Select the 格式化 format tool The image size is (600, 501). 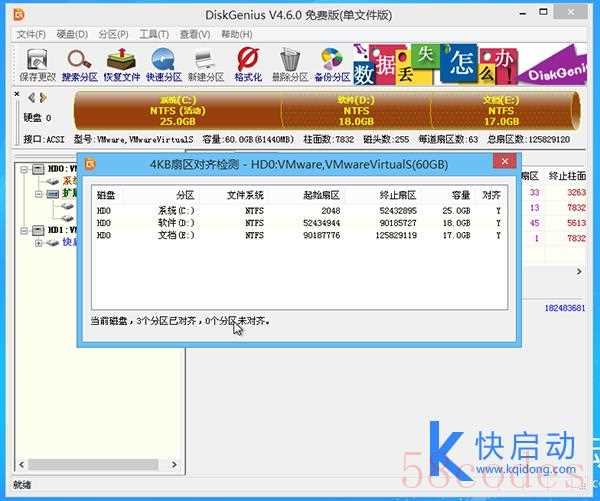click(248, 65)
